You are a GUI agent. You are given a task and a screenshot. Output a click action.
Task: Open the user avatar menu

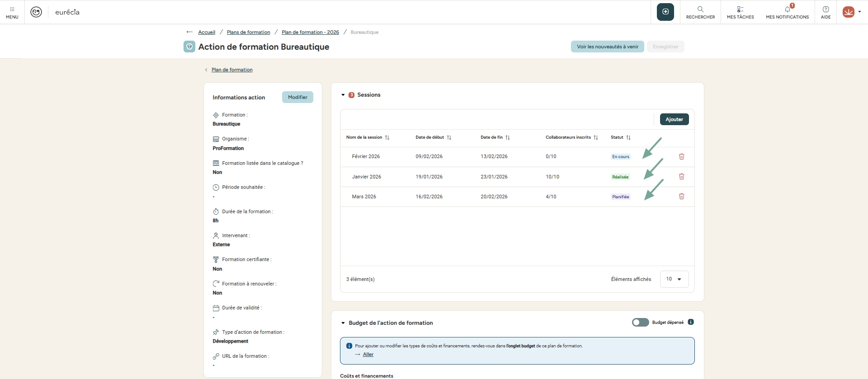(x=851, y=12)
